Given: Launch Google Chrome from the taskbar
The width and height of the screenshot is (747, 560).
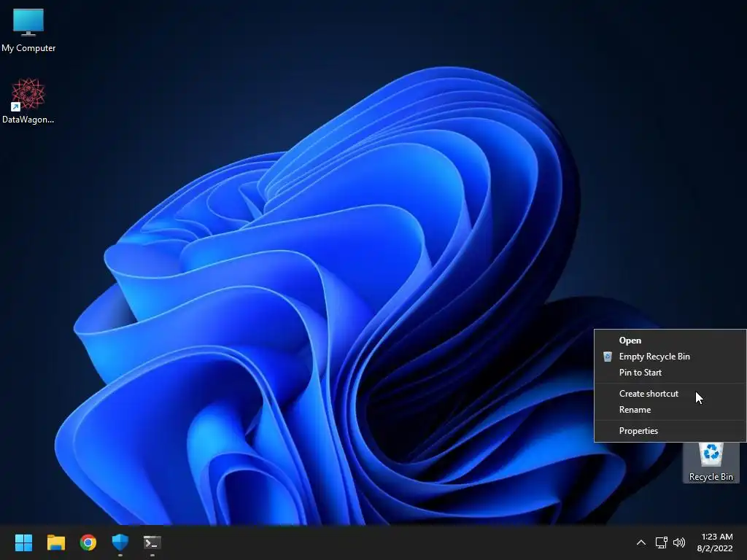Looking at the screenshot, I should point(88,542).
